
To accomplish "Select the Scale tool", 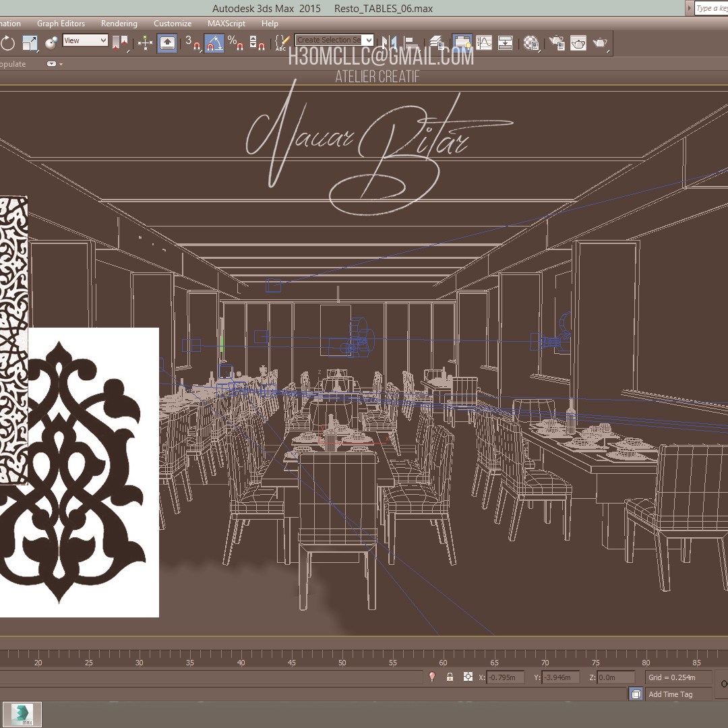I will pyautogui.click(x=30, y=44).
